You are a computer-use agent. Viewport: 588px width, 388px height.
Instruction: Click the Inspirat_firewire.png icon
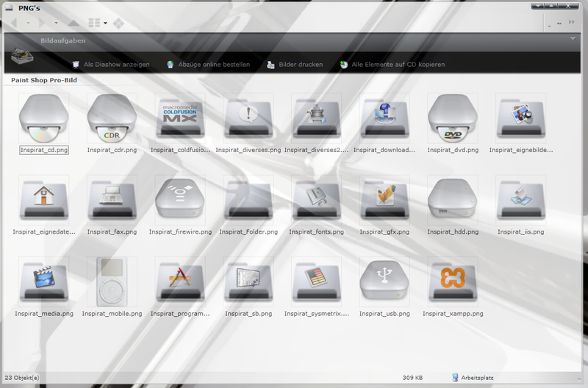click(x=180, y=199)
